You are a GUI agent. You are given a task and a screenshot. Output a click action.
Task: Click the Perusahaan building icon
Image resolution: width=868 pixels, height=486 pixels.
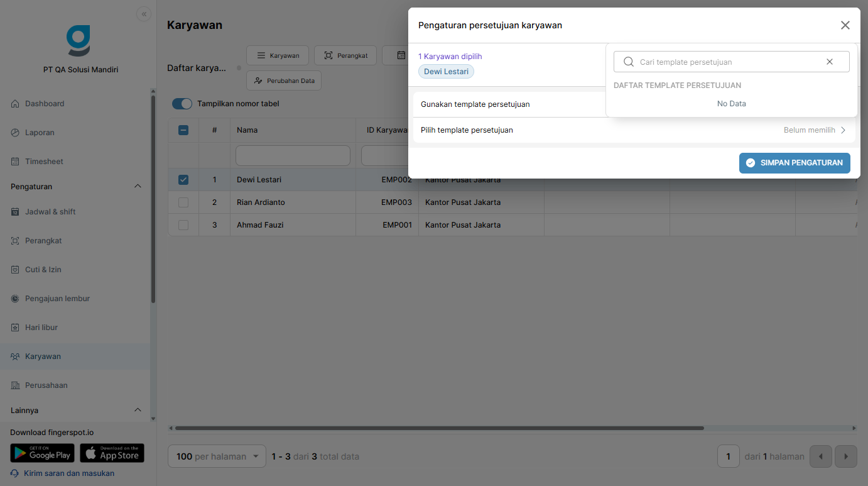[15, 385]
